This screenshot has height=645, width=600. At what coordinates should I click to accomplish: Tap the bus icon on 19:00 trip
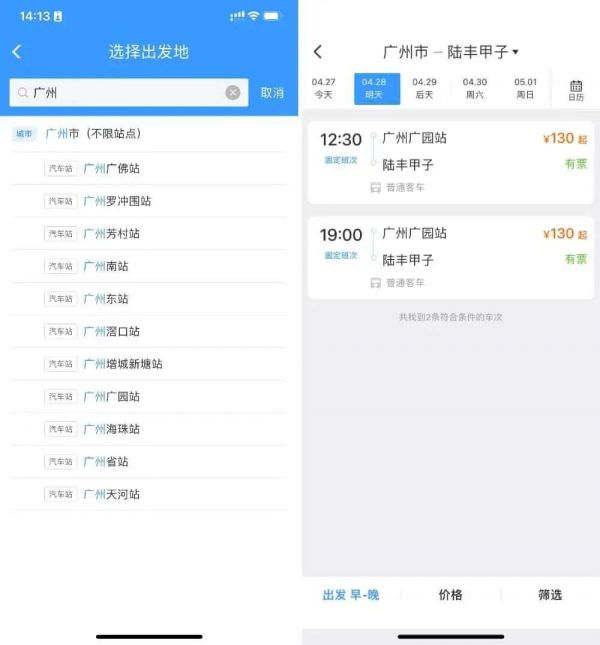[x=375, y=283]
